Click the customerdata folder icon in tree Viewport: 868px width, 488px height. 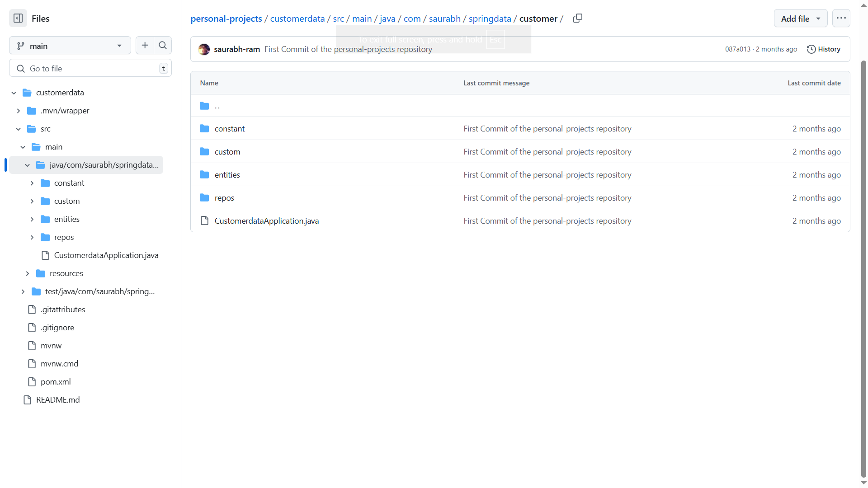[27, 93]
